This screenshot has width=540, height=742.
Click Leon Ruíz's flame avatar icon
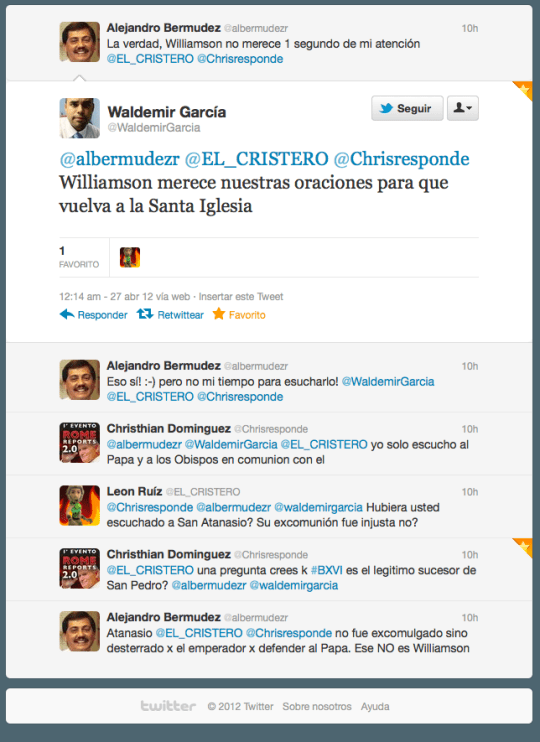click(80, 505)
